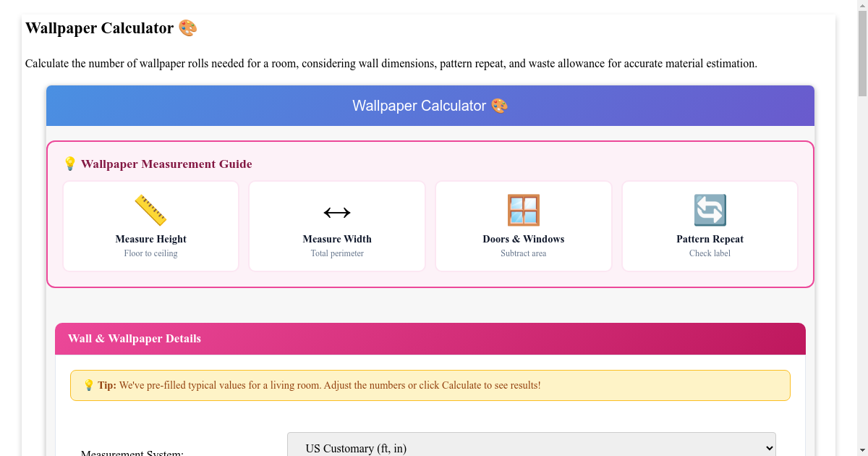Open the Pattern Repeat guide card
868x456 pixels.
click(710, 226)
